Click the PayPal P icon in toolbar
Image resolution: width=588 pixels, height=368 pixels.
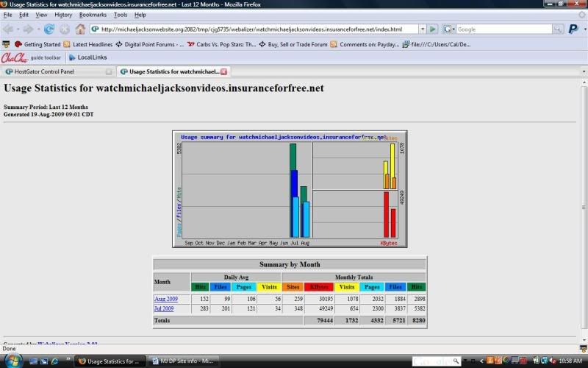(573, 29)
